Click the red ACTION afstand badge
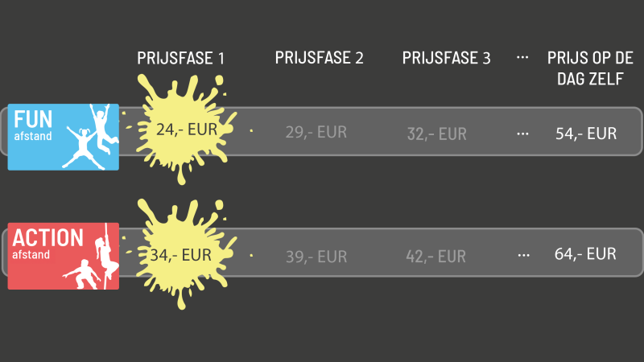 point(64,256)
